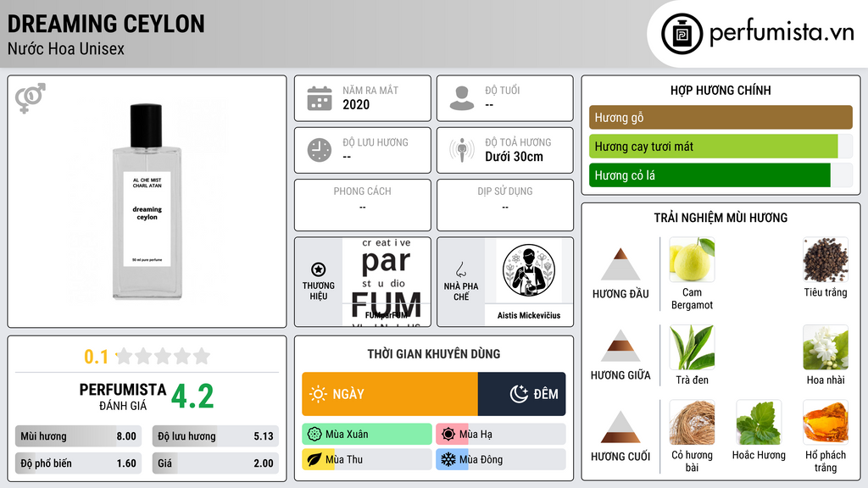Click the sun icon in the Ngày bar
Image resolution: width=868 pixels, height=488 pixels.
pyautogui.click(x=318, y=394)
